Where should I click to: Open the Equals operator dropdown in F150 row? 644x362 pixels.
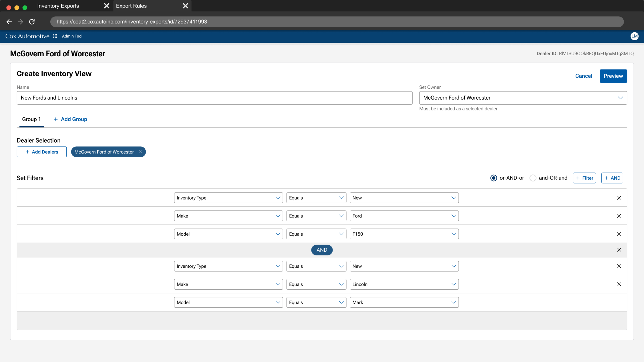[x=316, y=234]
